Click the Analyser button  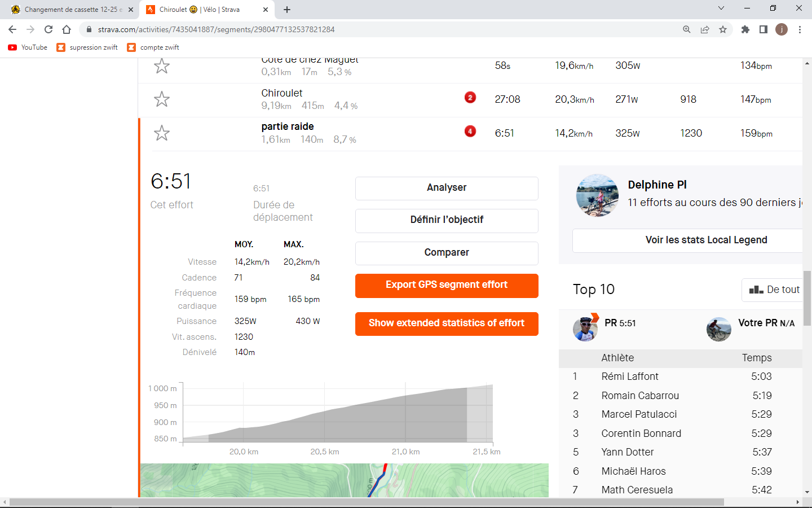click(447, 188)
